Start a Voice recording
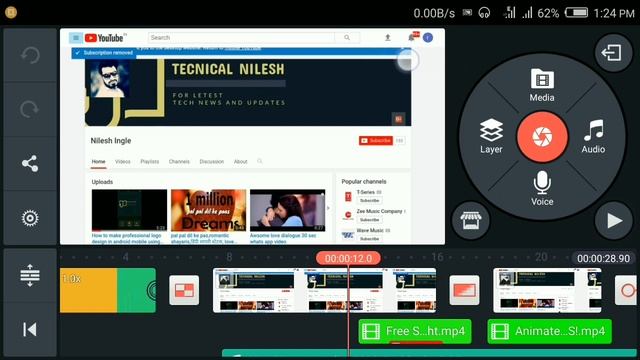Image resolution: width=640 pixels, height=360 pixels. tap(542, 188)
